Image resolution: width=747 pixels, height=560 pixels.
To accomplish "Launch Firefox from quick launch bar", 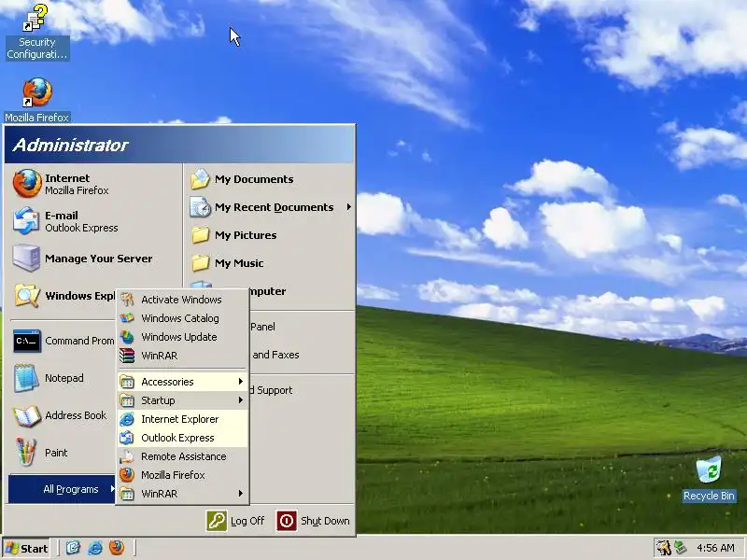I will coord(117,548).
